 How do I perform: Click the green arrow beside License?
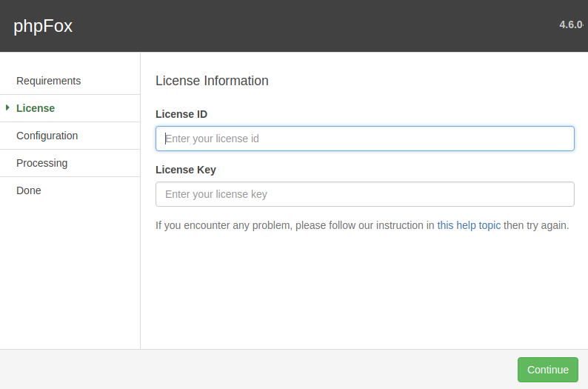click(x=7, y=108)
